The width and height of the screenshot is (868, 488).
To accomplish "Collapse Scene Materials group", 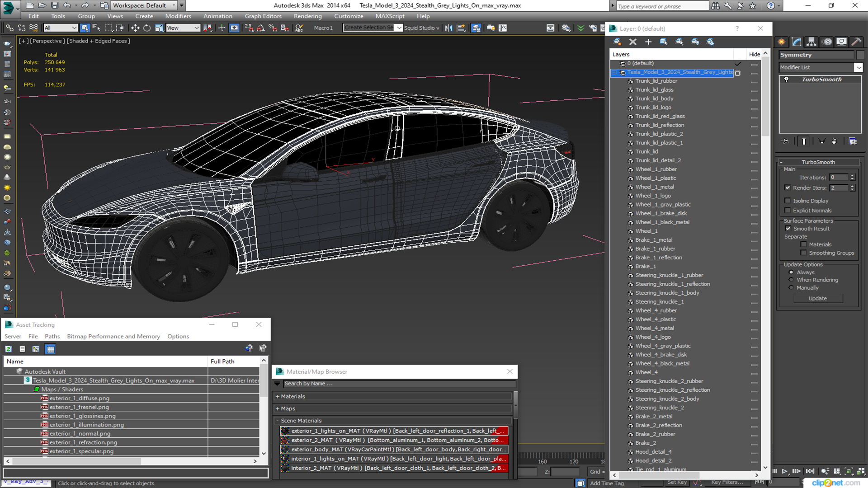I will click(x=277, y=421).
